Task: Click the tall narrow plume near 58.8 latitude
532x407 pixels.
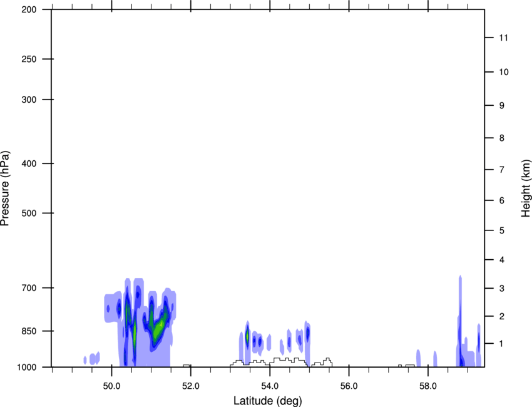Action: (x=461, y=321)
